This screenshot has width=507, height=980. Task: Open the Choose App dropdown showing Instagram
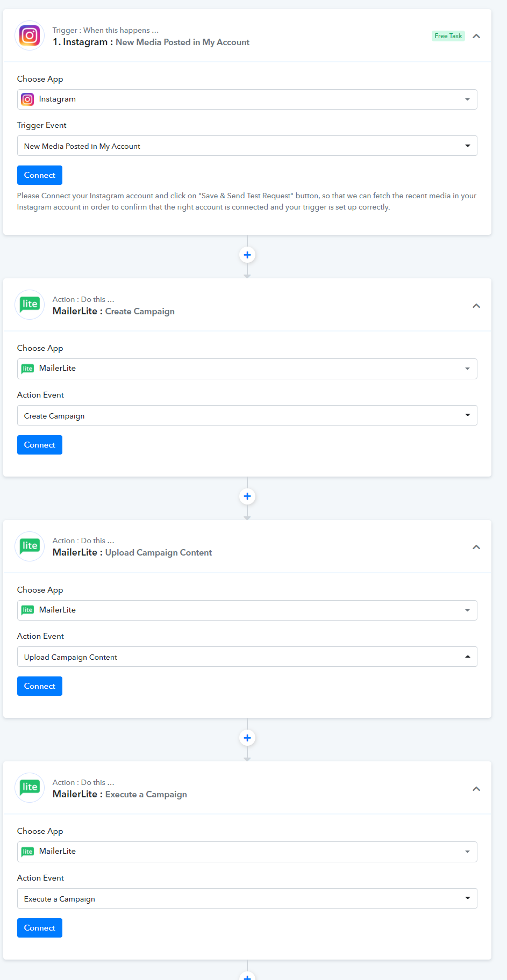click(247, 99)
